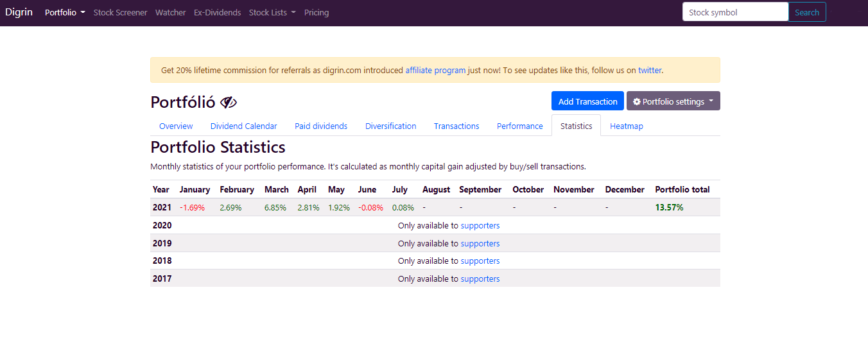The height and width of the screenshot is (342, 868).
Task: Follow the affiliate program link
Action: point(435,70)
